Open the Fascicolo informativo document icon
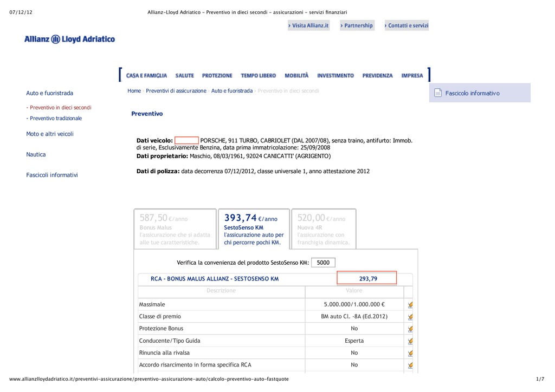 point(438,93)
